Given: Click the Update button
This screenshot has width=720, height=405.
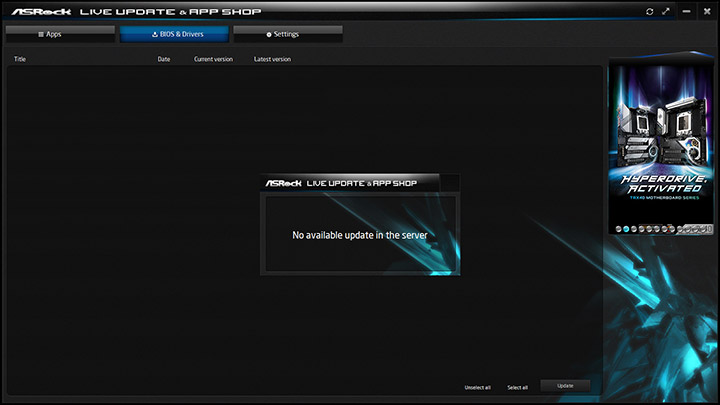Looking at the screenshot, I should pyautogui.click(x=565, y=386).
